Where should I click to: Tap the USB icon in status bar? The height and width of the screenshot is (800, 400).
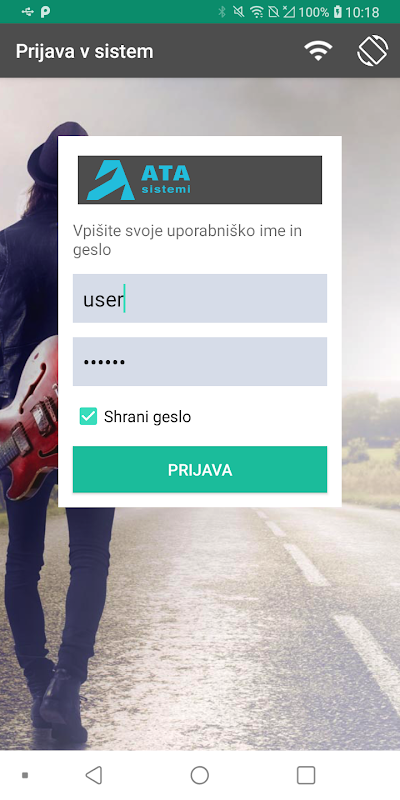(x=27, y=12)
